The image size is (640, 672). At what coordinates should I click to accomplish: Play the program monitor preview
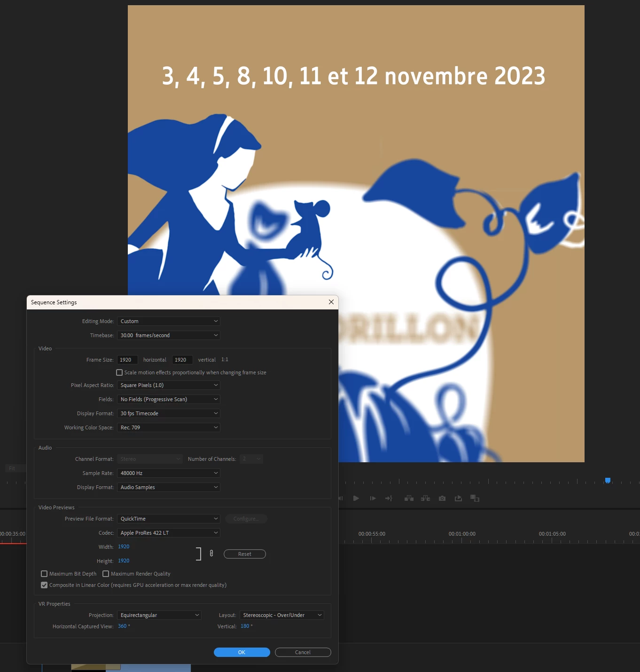click(x=356, y=498)
